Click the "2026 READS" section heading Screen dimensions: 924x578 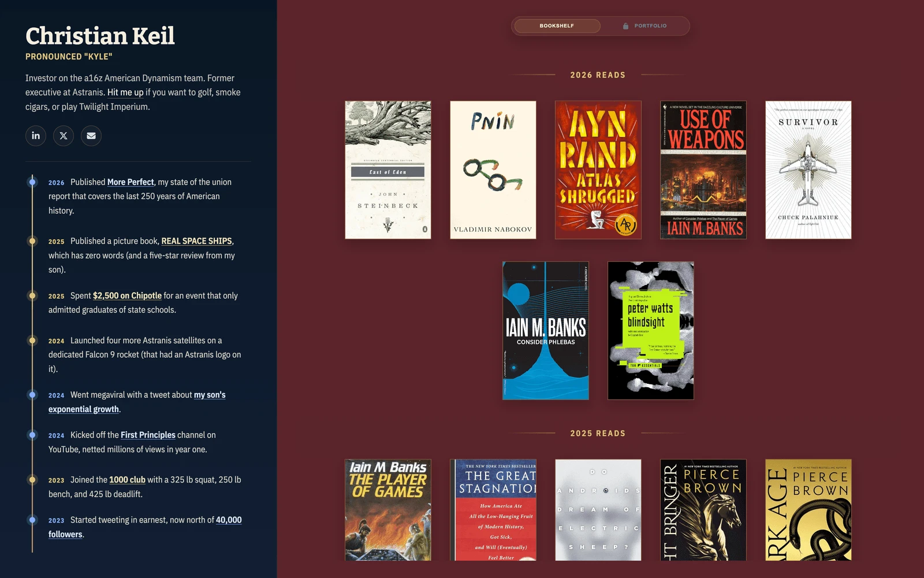point(598,75)
